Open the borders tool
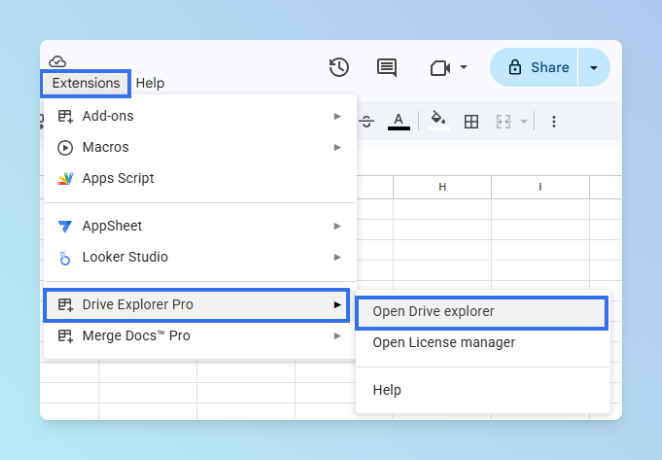662x460 pixels. [471, 121]
